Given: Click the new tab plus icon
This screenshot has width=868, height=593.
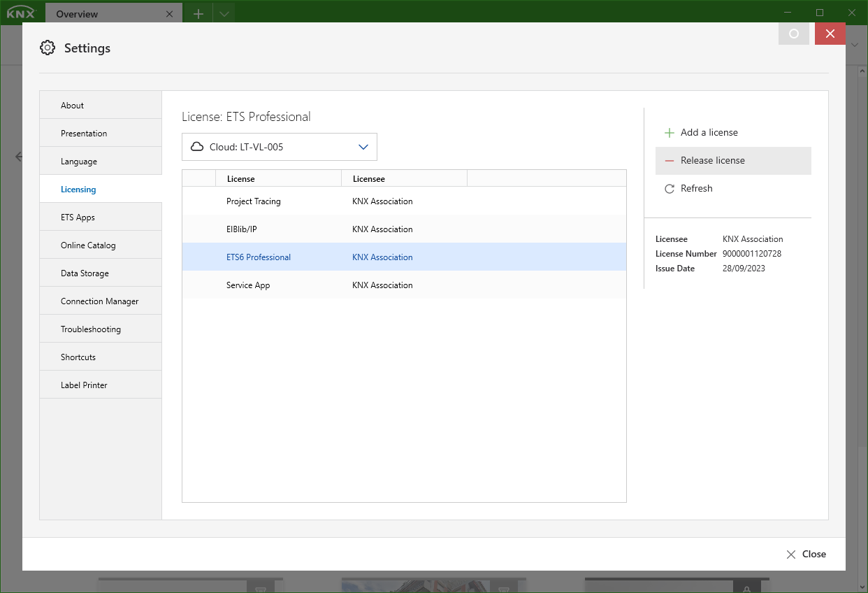Looking at the screenshot, I should coord(198,13).
